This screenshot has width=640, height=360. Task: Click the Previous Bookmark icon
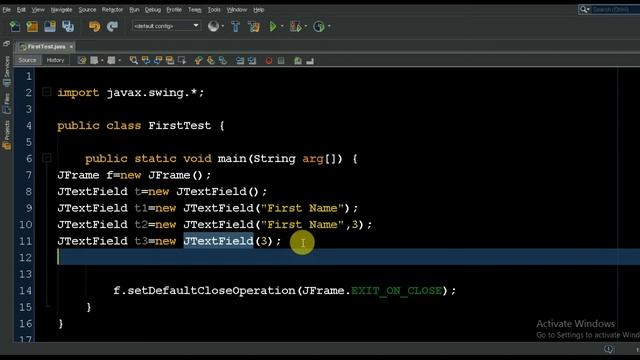(198, 61)
